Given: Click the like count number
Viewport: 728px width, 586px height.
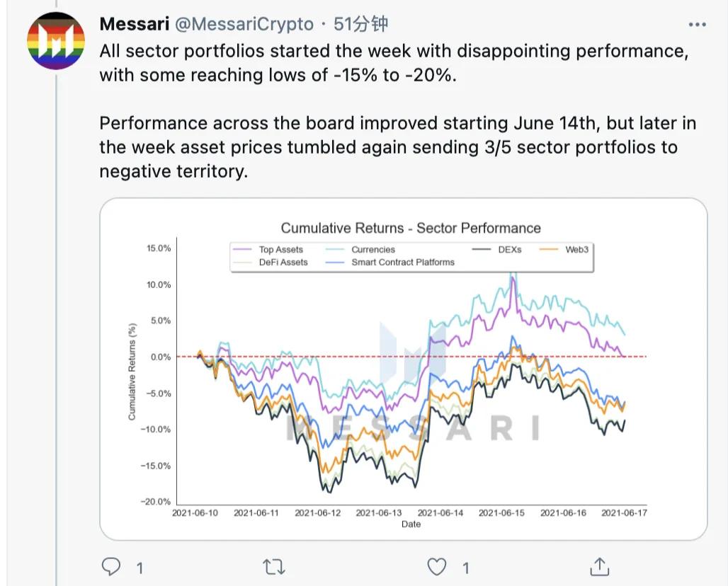Looking at the screenshot, I should [465, 567].
